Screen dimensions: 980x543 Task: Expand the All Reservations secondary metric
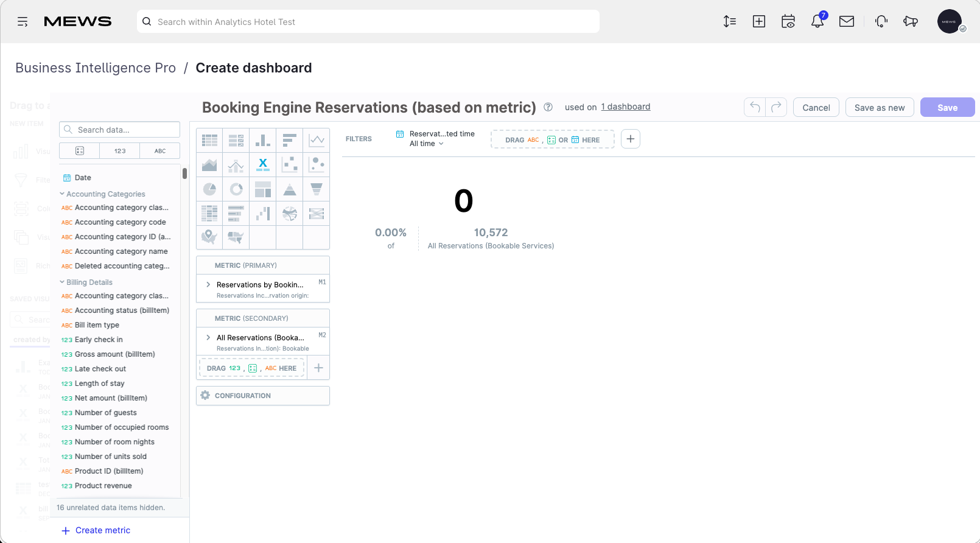pyautogui.click(x=208, y=338)
